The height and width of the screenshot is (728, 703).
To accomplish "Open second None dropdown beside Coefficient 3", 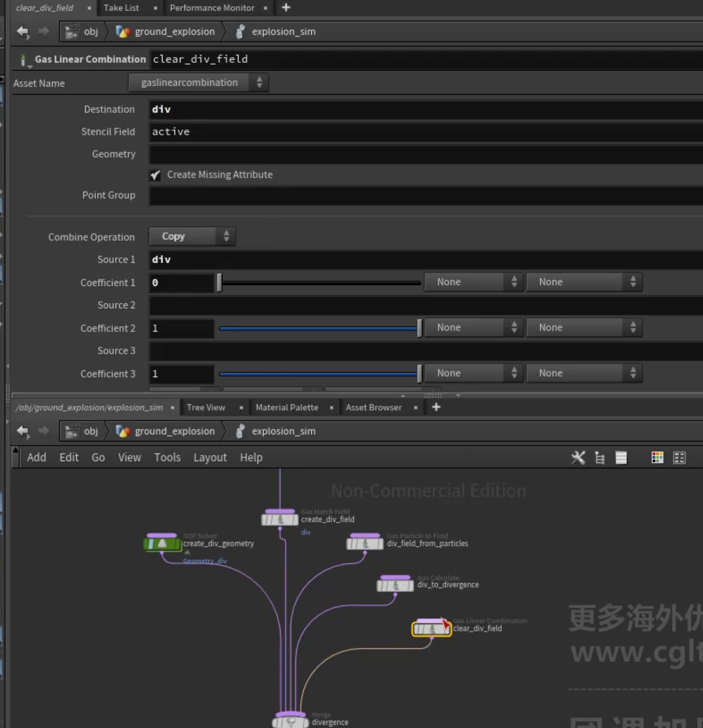I will pyautogui.click(x=584, y=373).
